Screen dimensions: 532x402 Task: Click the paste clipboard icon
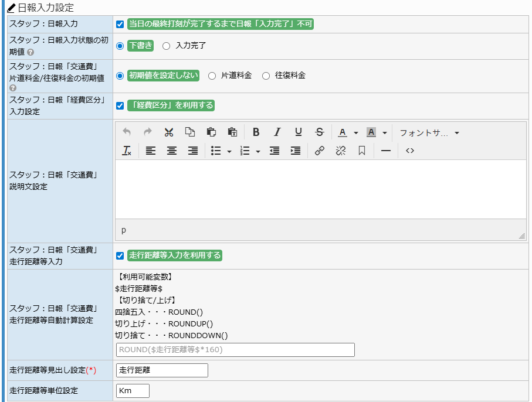211,132
